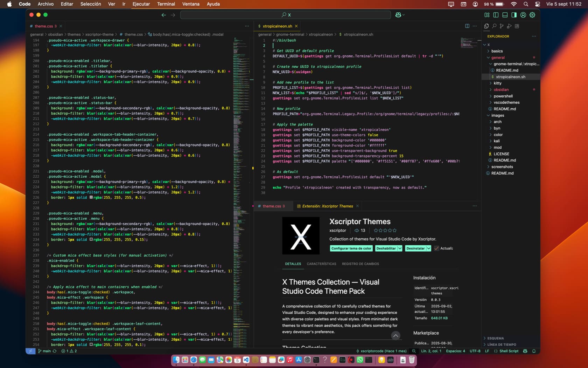Viewport: 588px width, 368px height.
Task: Click the remote window indicator in status bar
Action: click(30, 351)
